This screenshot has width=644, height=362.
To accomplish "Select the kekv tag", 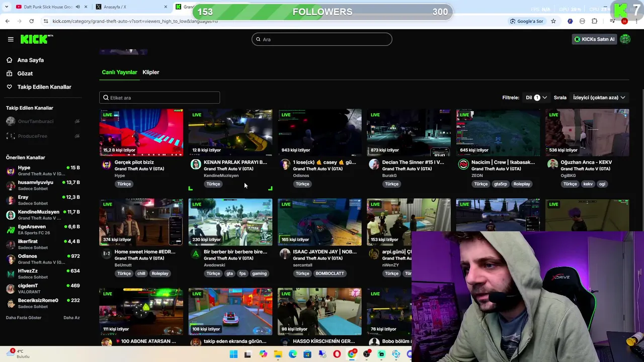I will click(588, 184).
